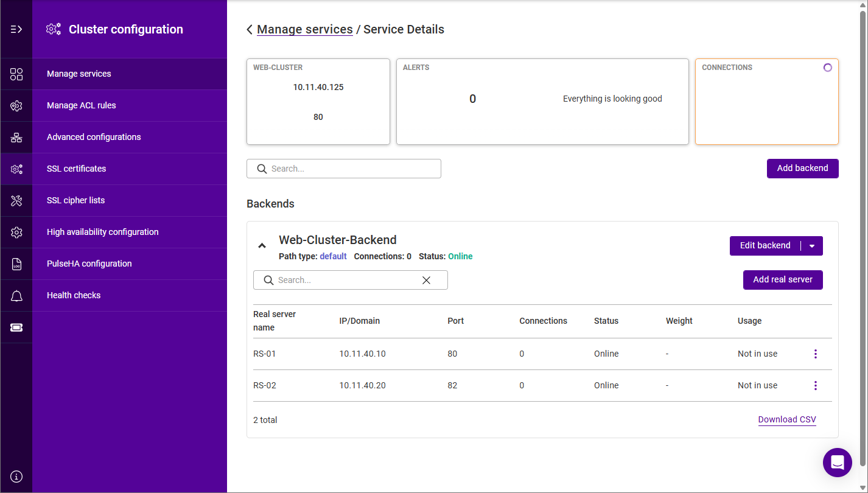
Task: Focus the top services search field
Action: click(x=344, y=169)
